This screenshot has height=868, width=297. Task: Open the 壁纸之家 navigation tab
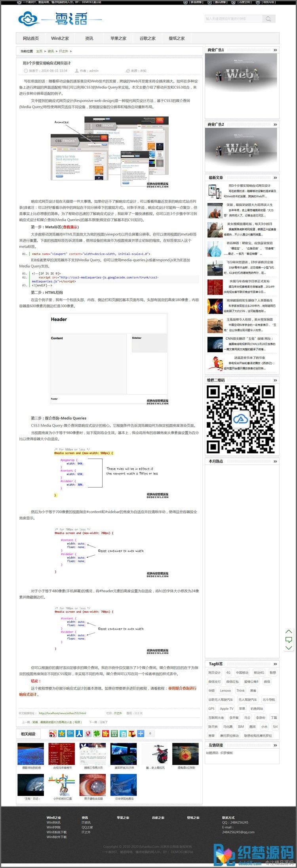point(177,38)
